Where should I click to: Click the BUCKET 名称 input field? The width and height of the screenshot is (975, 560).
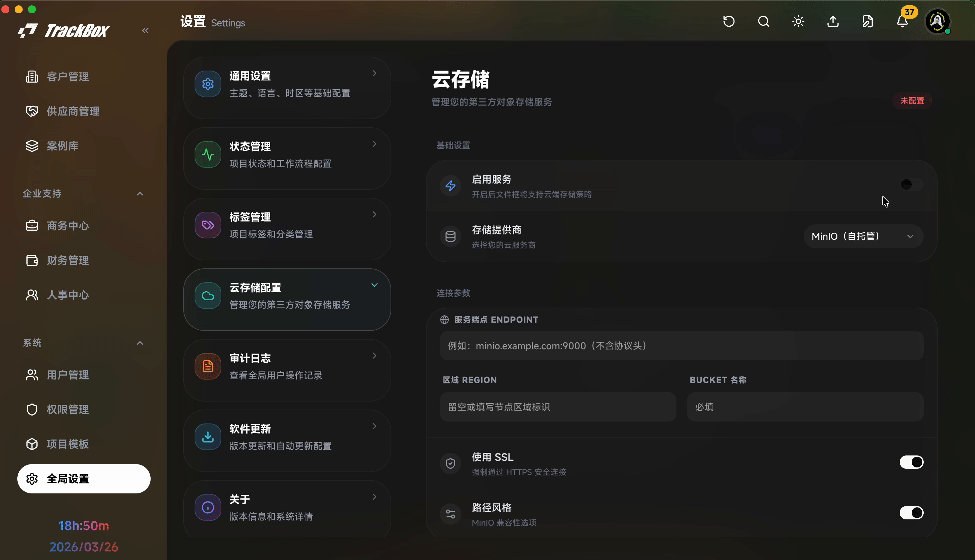[x=805, y=407]
